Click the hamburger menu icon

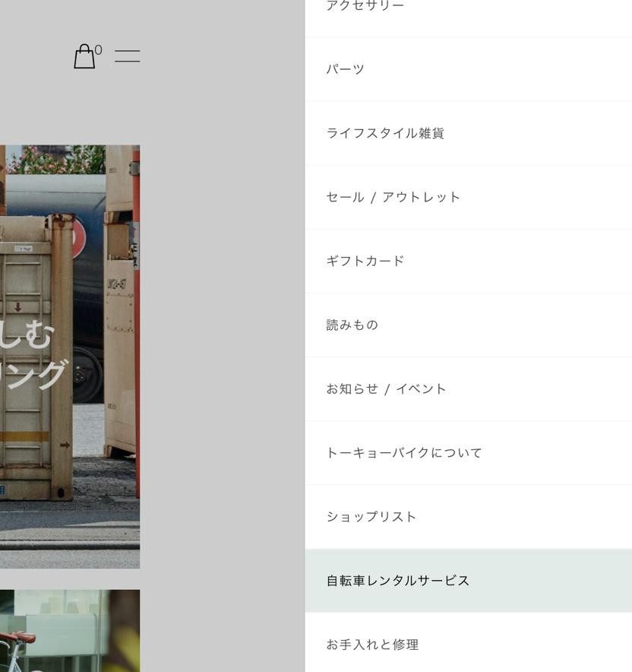(x=127, y=55)
